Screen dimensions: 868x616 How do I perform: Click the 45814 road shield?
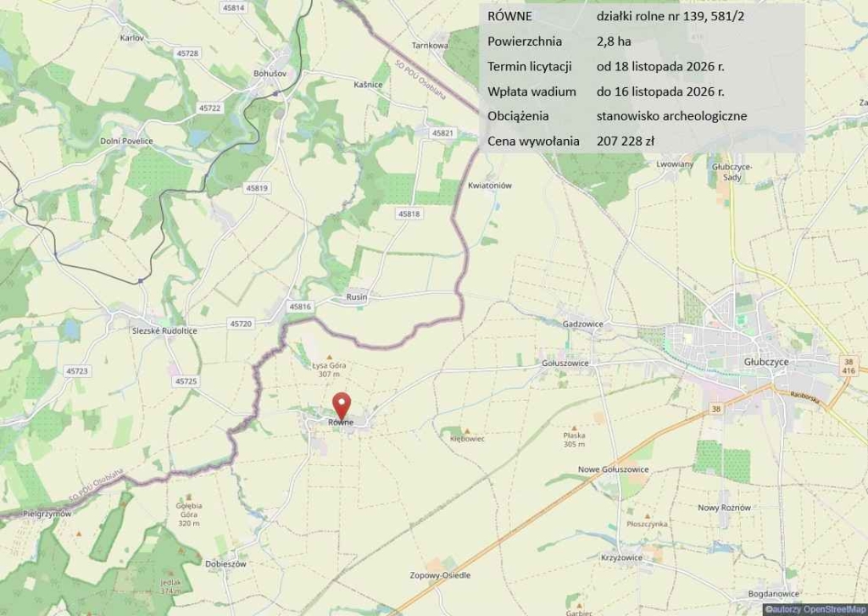tap(234, 8)
